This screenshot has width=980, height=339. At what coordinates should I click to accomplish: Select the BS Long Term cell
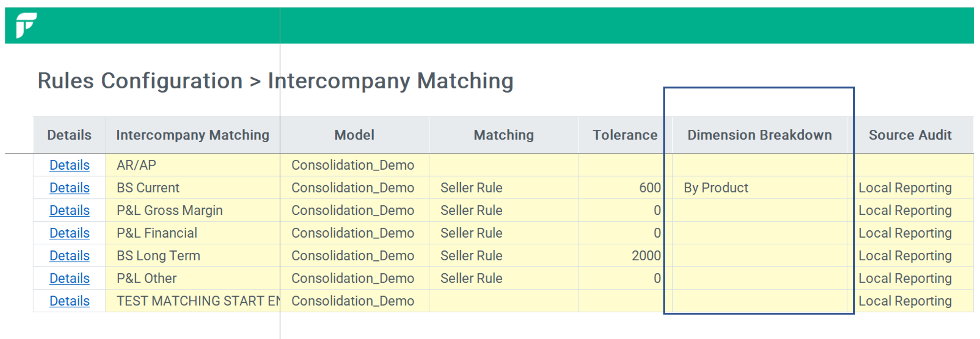192,255
